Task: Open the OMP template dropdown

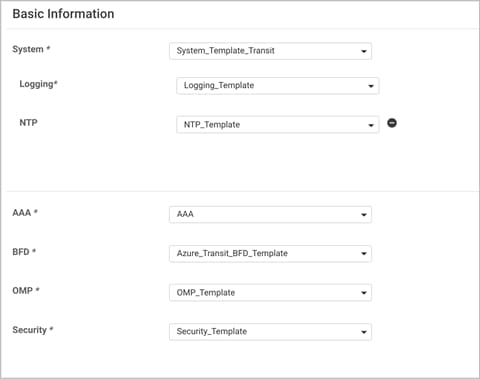Action: pos(270,293)
